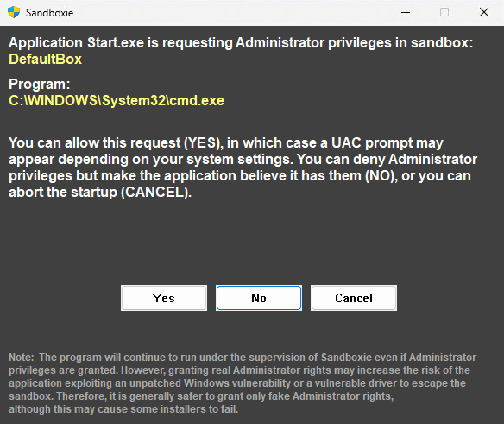This screenshot has width=504, height=424.
Task: Click the "Sandboxie" window title text
Action: [49, 13]
